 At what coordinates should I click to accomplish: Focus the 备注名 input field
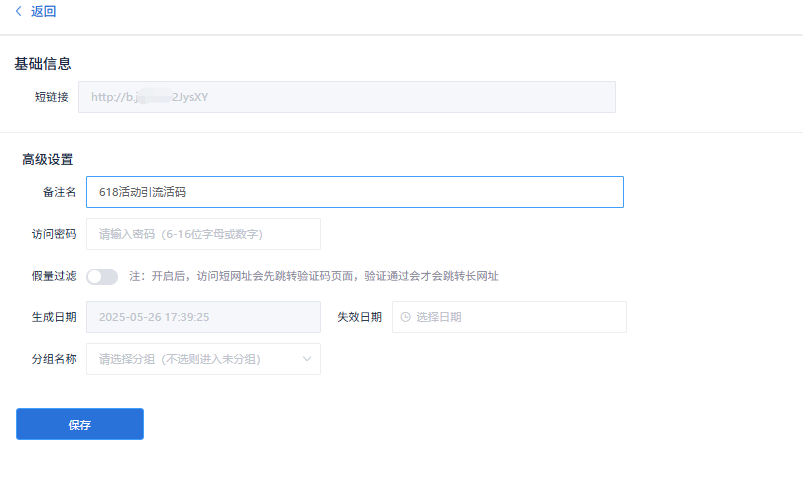355,192
